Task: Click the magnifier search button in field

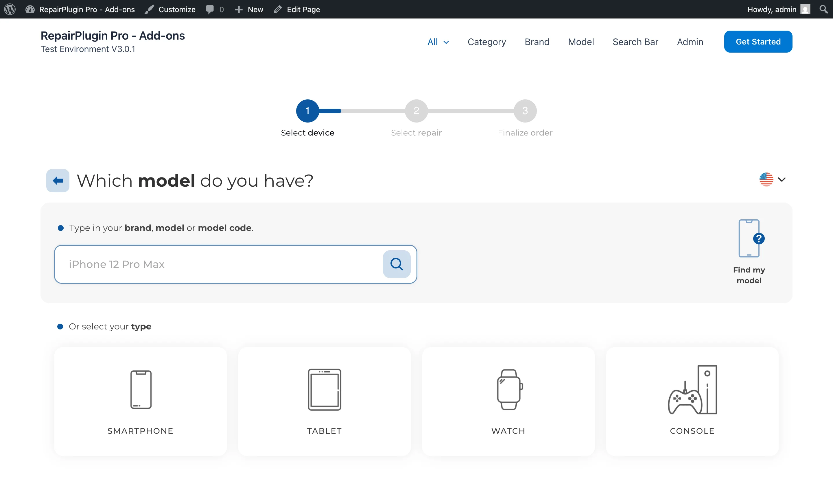Action: (396, 264)
